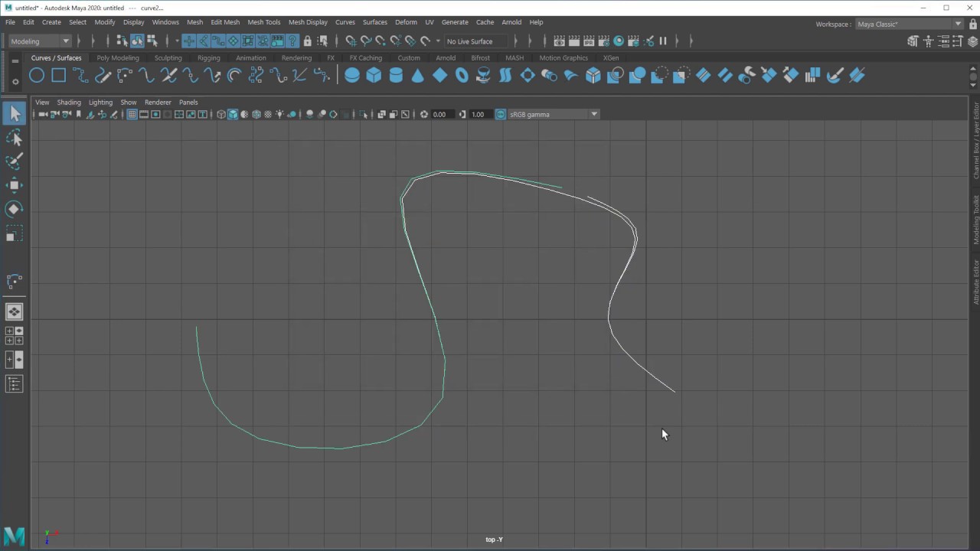Click the NURBS Sphere shelf icon
980x551 pixels.
[x=351, y=75]
